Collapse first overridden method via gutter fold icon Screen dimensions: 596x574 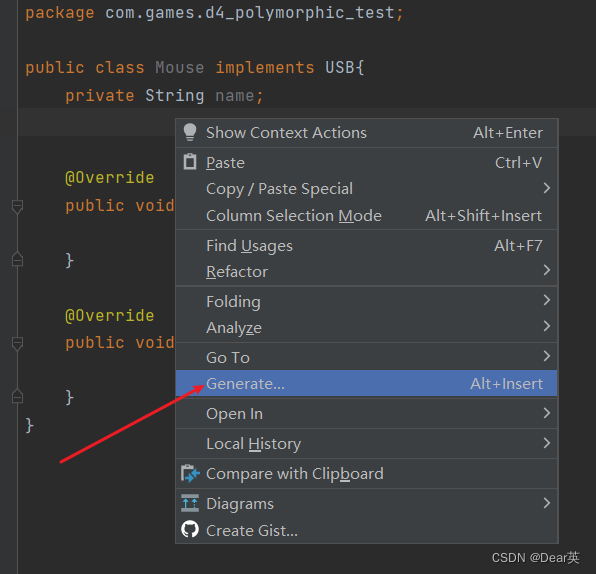tap(17, 206)
